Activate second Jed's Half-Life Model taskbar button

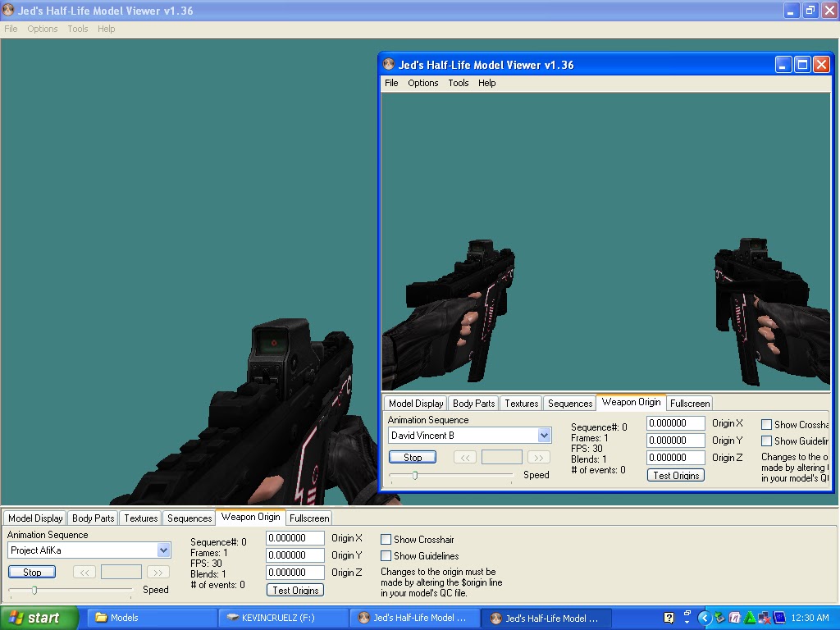click(547, 619)
